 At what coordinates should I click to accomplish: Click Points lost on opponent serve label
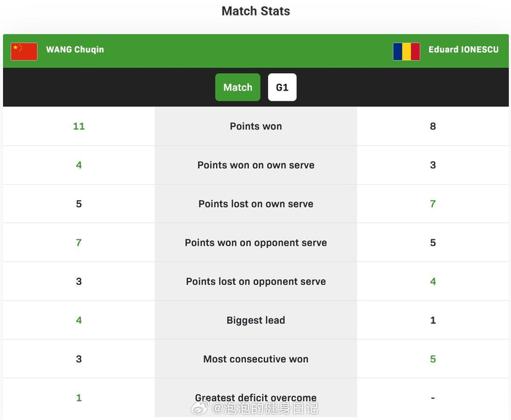coord(255,281)
